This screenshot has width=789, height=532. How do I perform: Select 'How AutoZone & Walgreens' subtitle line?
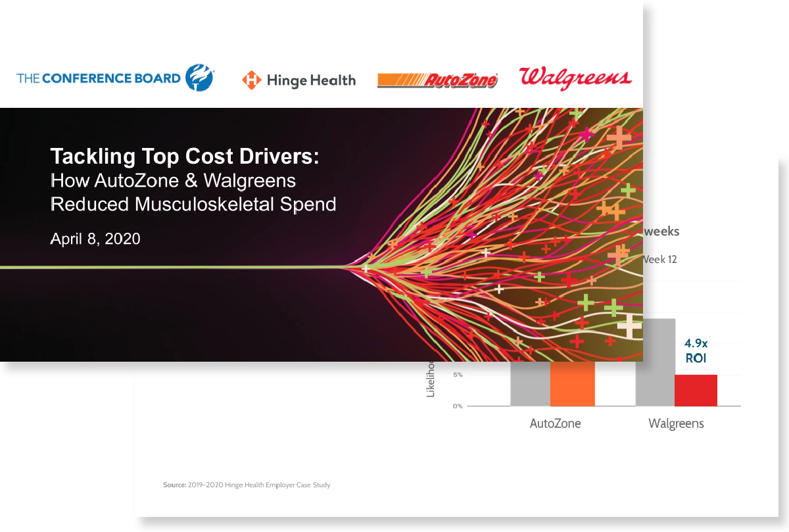pos(174,180)
